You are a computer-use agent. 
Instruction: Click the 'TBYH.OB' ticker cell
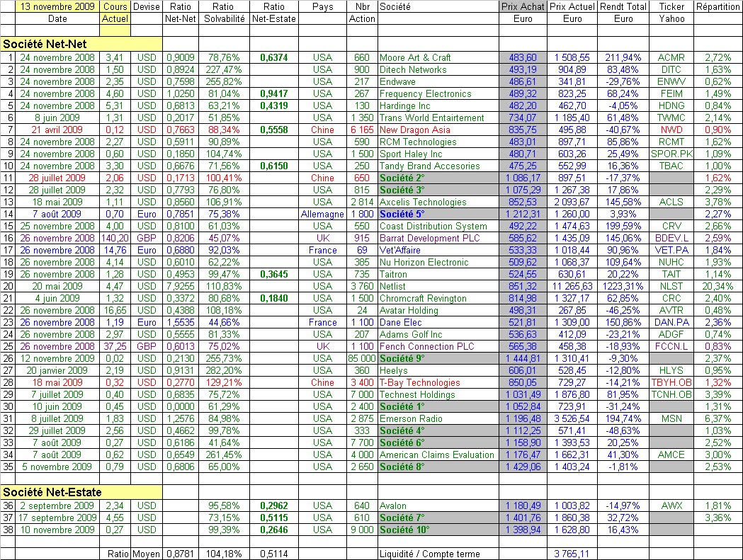point(671,382)
